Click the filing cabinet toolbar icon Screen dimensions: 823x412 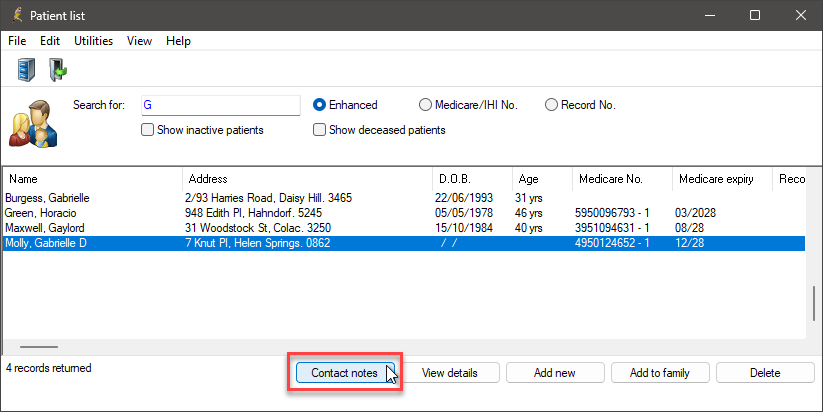[26, 70]
